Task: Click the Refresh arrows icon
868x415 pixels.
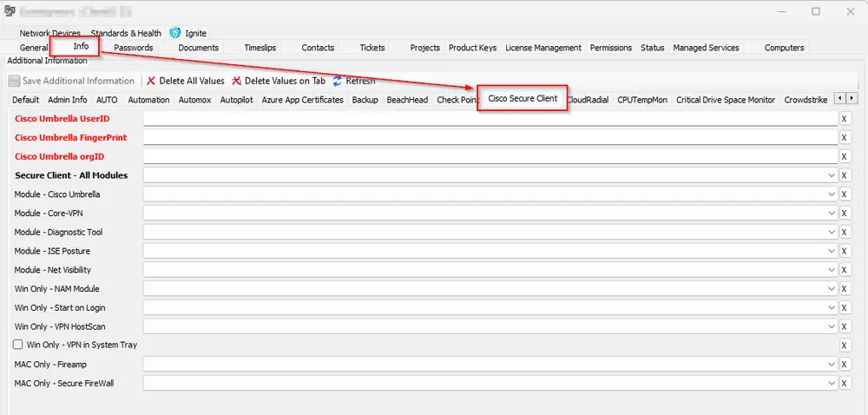Action: pyautogui.click(x=337, y=81)
